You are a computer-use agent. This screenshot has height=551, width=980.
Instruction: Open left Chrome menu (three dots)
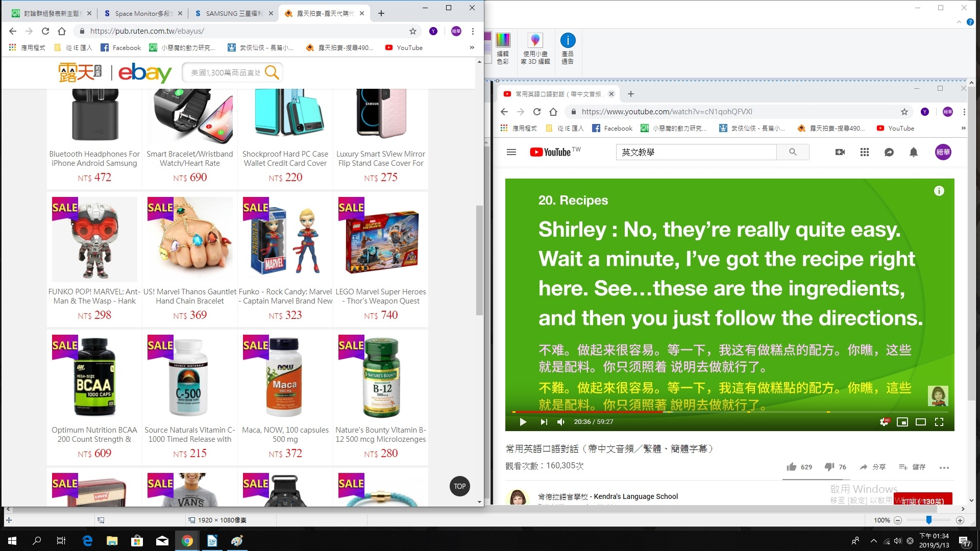[x=473, y=31]
